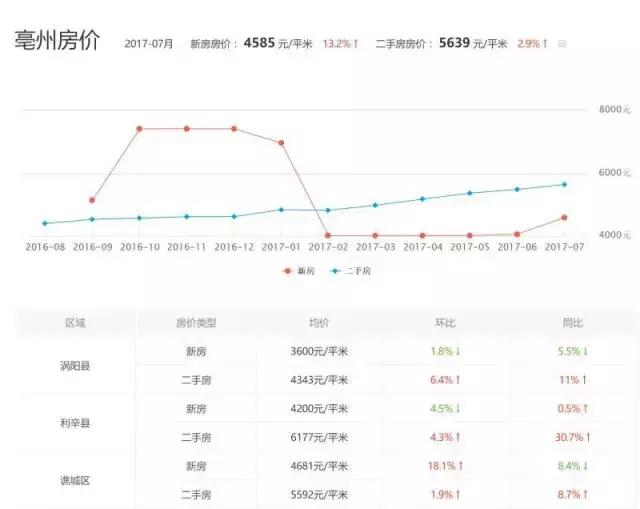
Task: Click the 区域 column header
Action: (x=75, y=323)
